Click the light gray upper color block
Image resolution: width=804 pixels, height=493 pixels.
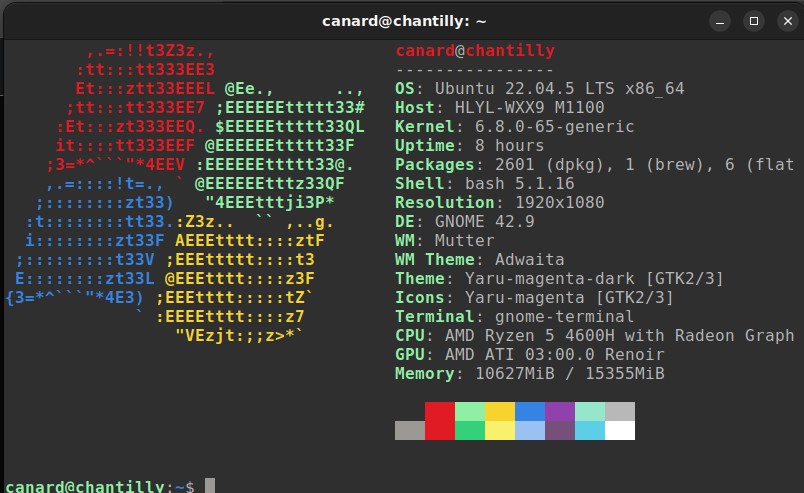click(620, 411)
